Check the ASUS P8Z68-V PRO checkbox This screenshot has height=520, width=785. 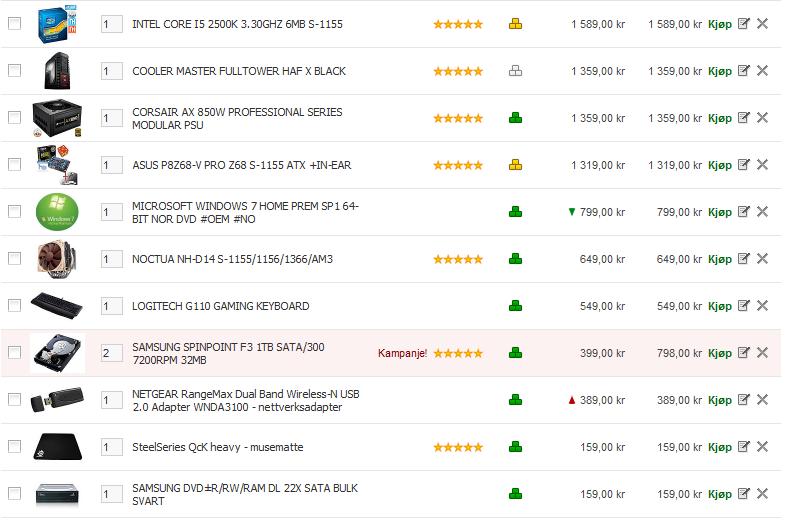tap(15, 165)
